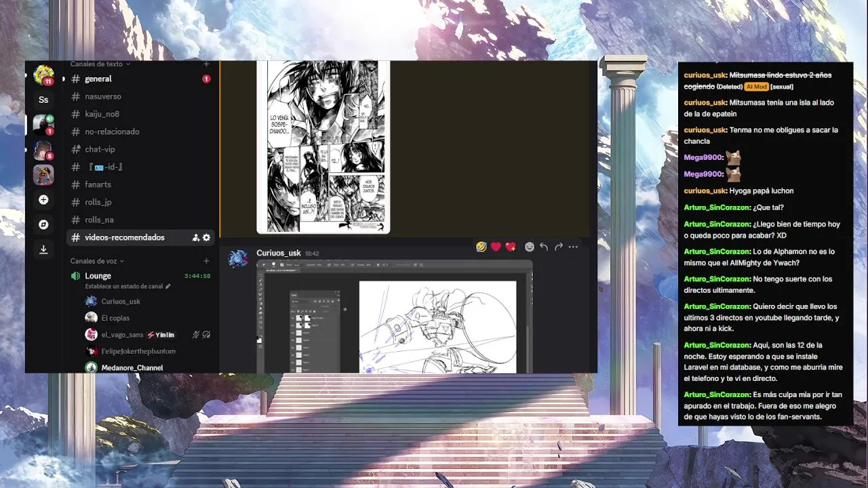Open the add reaction smiley picker
The height and width of the screenshot is (488, 868).
[x=530, y=247]
